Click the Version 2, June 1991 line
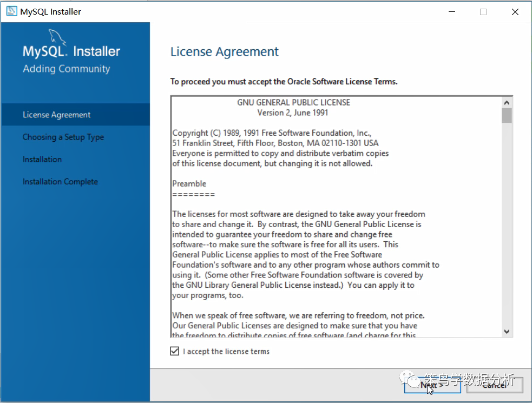Screen dimensions: 532x403 293,113
